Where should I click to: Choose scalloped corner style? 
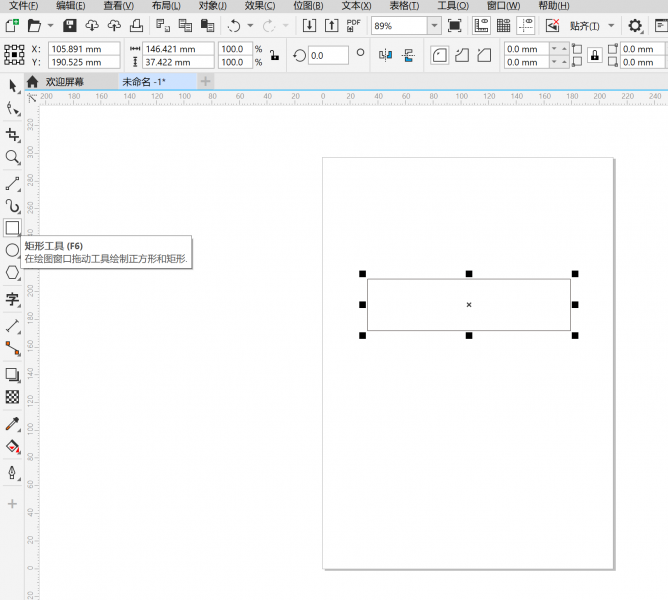pos(462,55)
